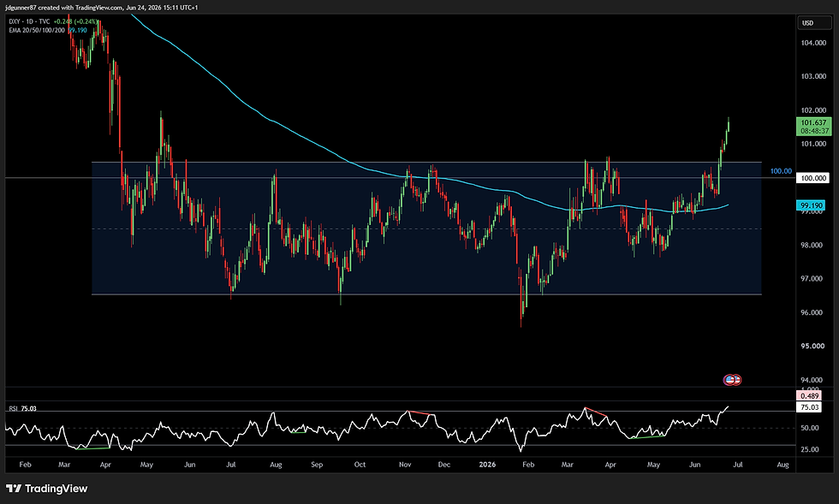839x504 pixels.
Task: Click the DXY · 1D · TVC symbol label
Action: 29,22
